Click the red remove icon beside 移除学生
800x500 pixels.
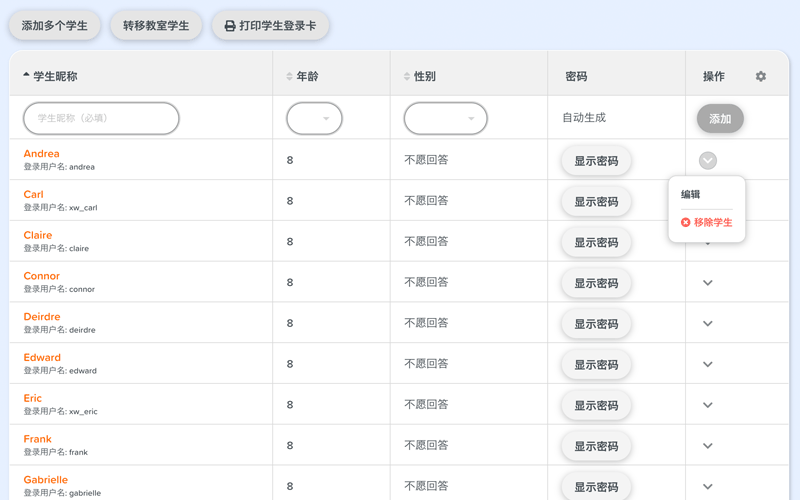[686, 222]
